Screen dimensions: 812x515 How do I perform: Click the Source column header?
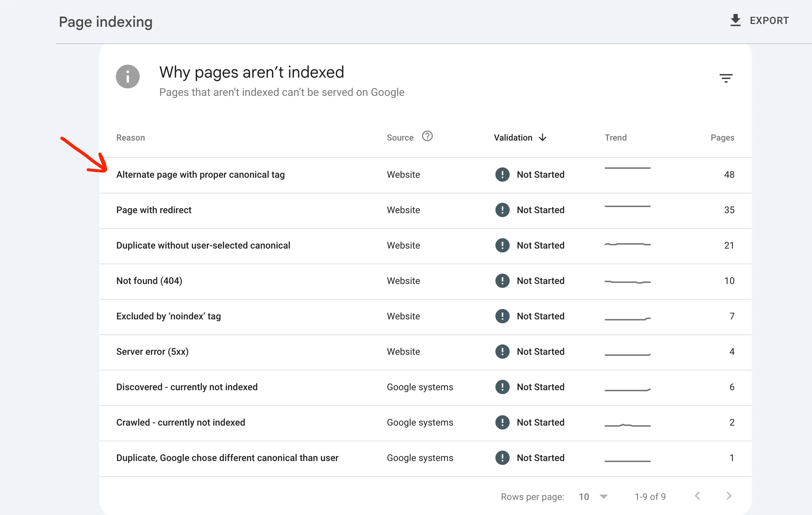pos(400,138)
